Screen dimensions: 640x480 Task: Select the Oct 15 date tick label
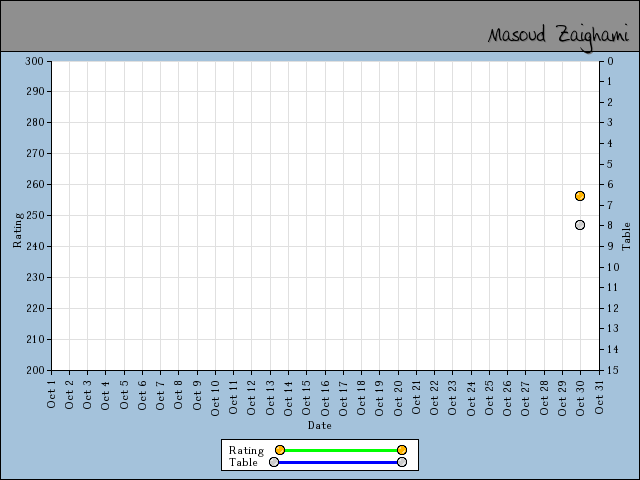point(307,394)
